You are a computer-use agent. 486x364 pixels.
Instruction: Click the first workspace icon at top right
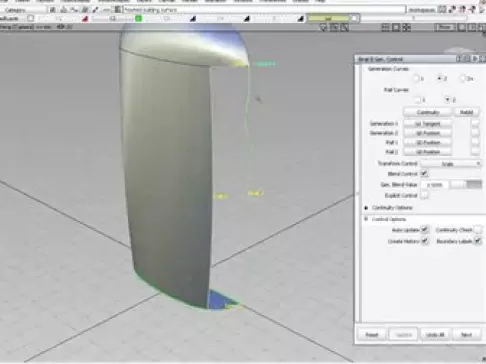tap(442, 10)
